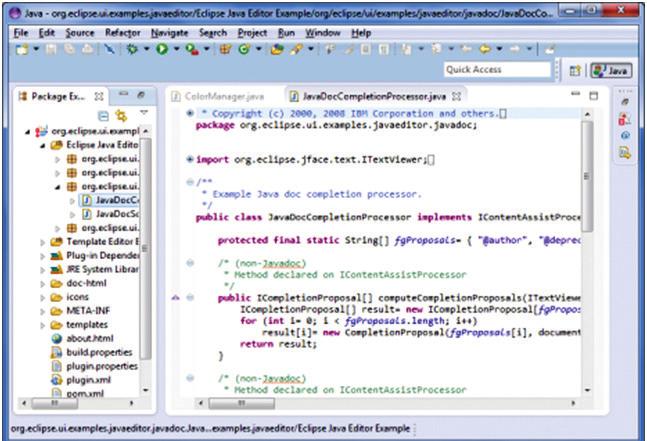Open the Back navigation history dropdown
This screenshot has height=441, width=647.
click(499, 50)
